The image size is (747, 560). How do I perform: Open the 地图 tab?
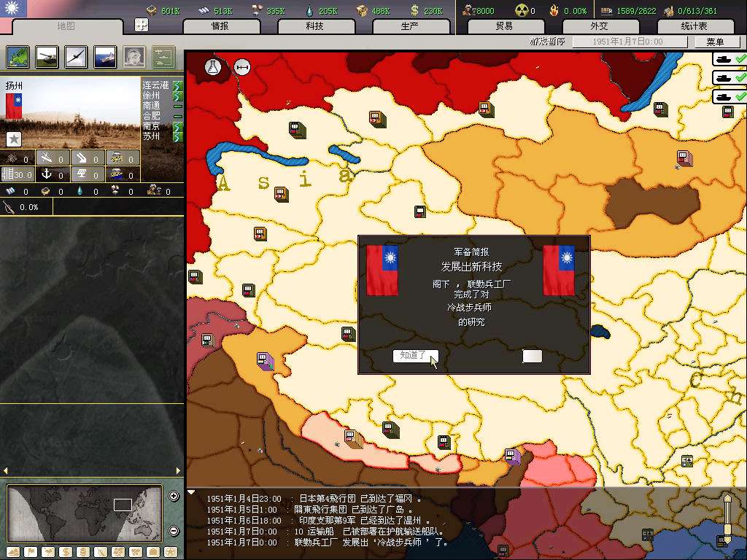point(67,26)
